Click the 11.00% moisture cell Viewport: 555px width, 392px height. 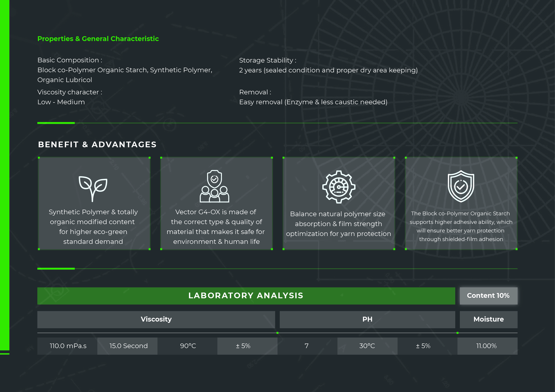pyautogui.click(x=488, y=346)
